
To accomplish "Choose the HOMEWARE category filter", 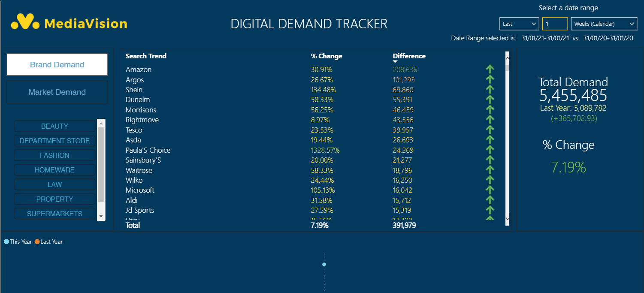I will click(x=54, y=170).
